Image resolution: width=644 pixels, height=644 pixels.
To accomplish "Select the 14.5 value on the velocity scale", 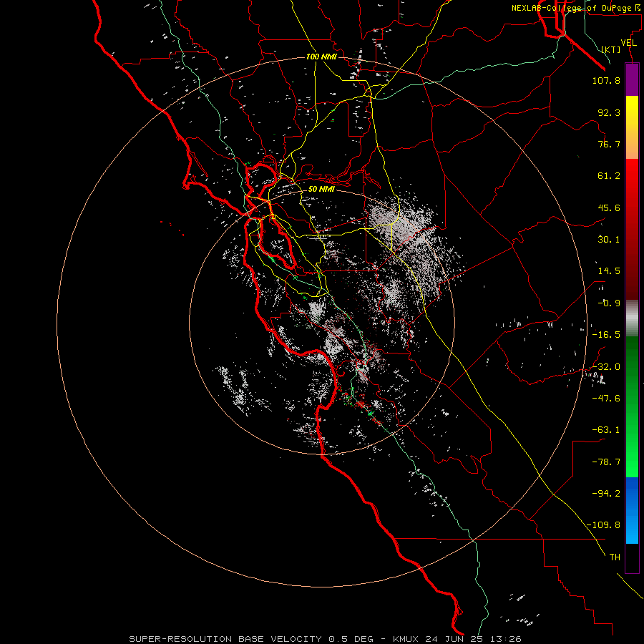I will (x=609, y=271).
